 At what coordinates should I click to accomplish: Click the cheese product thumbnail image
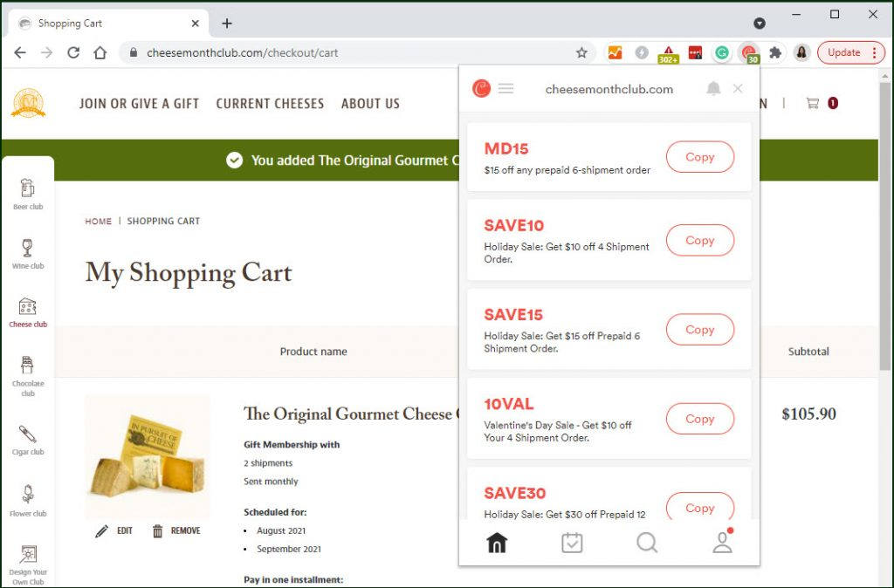(148, 457)
